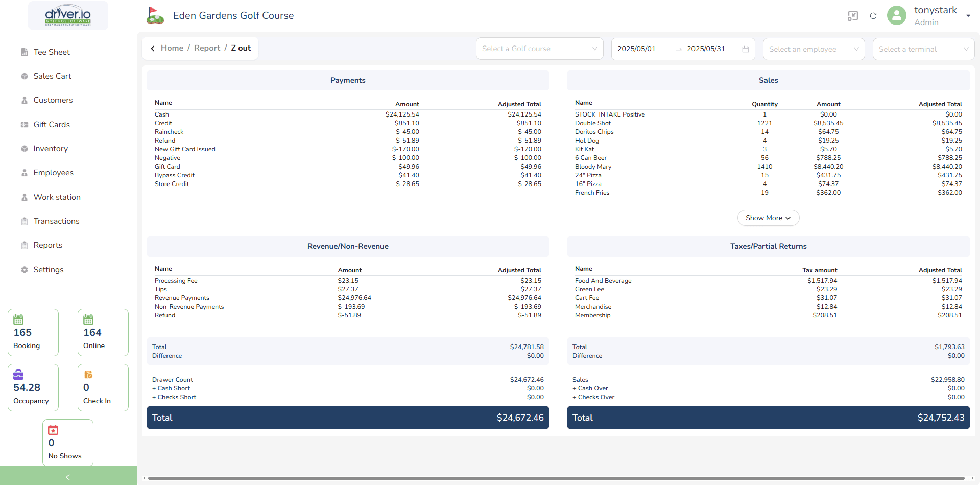The image size is (980, 485).
Task: Open the Select a Golf course dropdown
Action: 539,49
